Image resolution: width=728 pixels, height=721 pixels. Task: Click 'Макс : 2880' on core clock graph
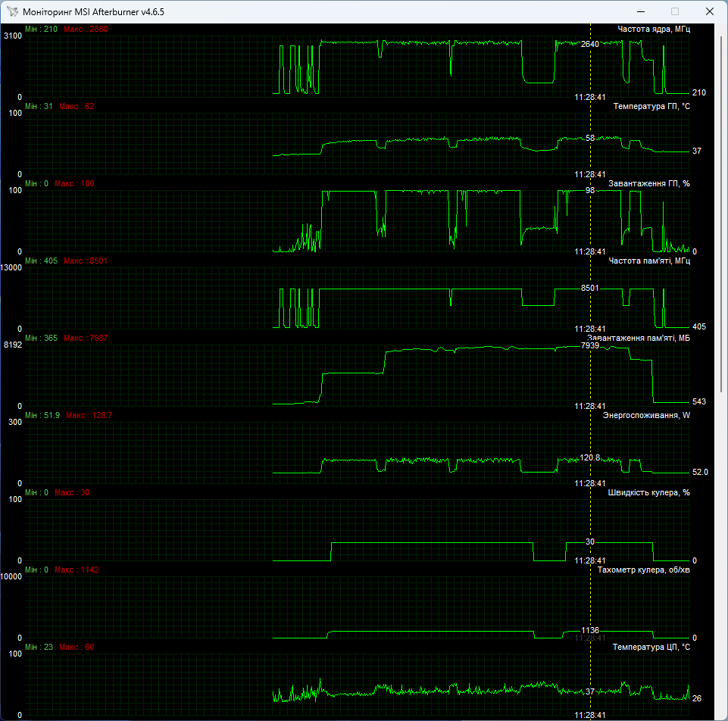pos(86,30)
